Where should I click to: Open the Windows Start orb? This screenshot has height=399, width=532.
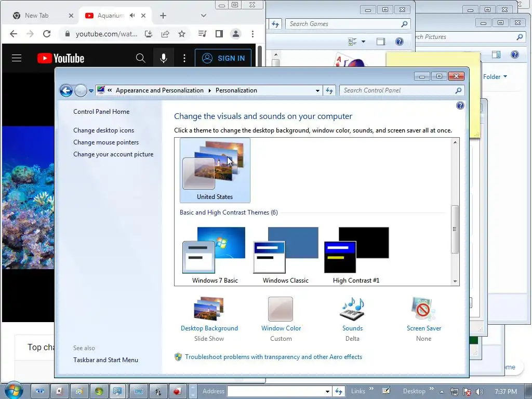(14, 391)
